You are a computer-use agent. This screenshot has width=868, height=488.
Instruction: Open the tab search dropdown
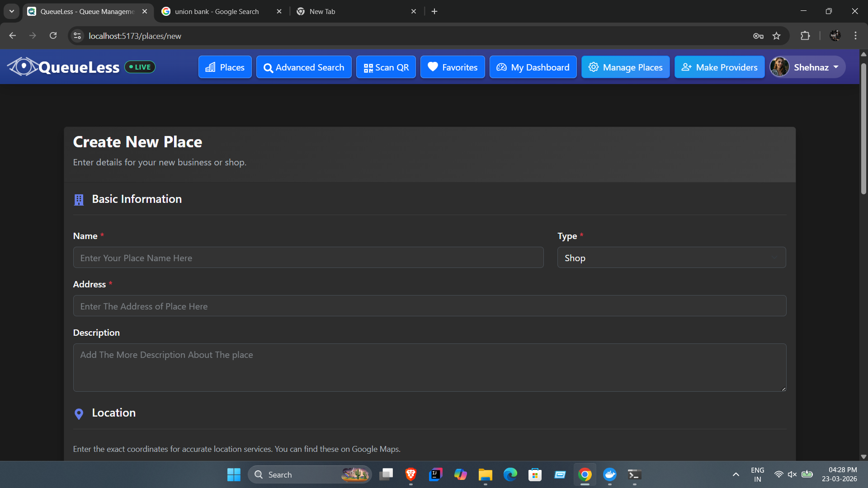coord(12,11)
